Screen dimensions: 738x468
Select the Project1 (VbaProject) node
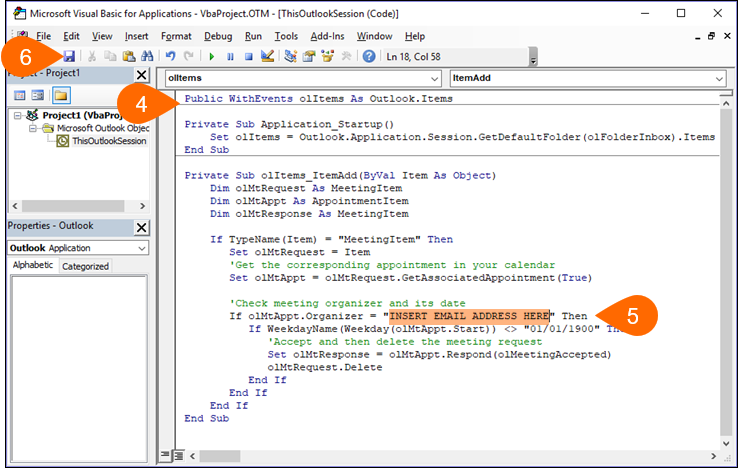tap(82, 115)
